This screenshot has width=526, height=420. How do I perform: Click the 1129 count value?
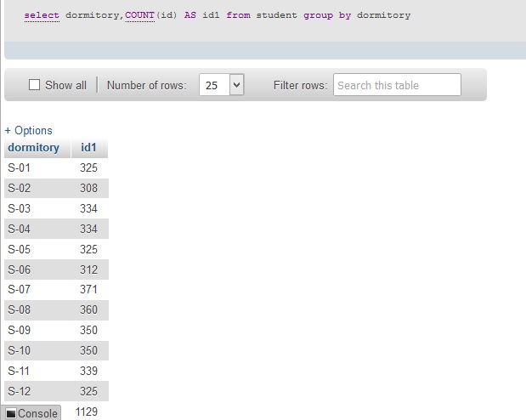(x=87, y=412)
